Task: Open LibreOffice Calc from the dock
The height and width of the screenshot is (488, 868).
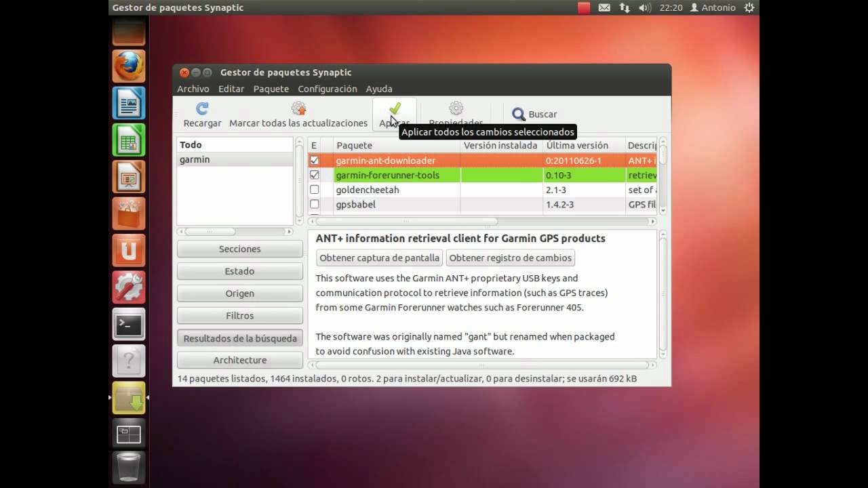Action: [129, 140]
